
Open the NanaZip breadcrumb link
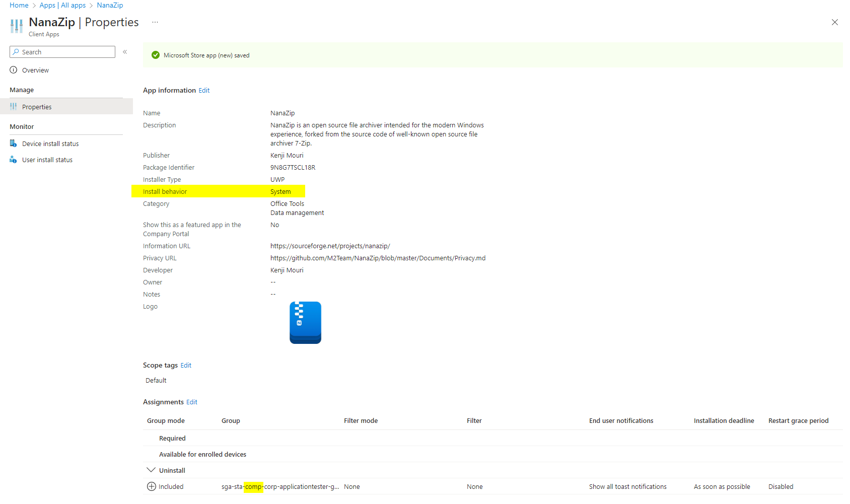pos(110,5)
